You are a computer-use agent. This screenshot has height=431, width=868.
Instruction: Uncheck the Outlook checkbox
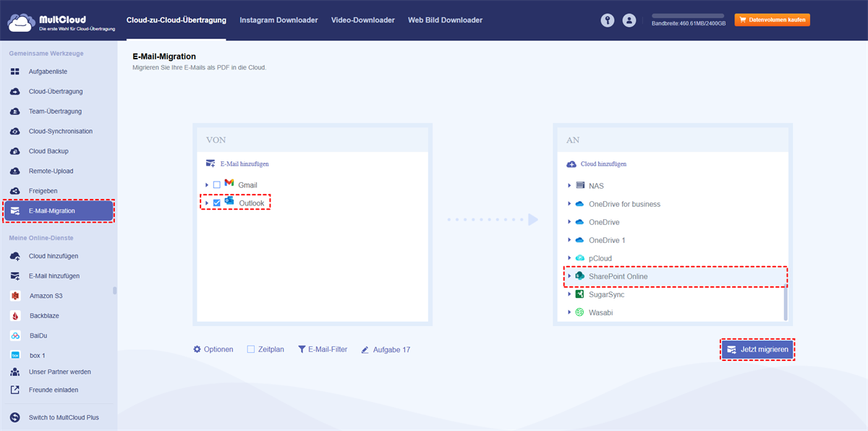(217, 203)
